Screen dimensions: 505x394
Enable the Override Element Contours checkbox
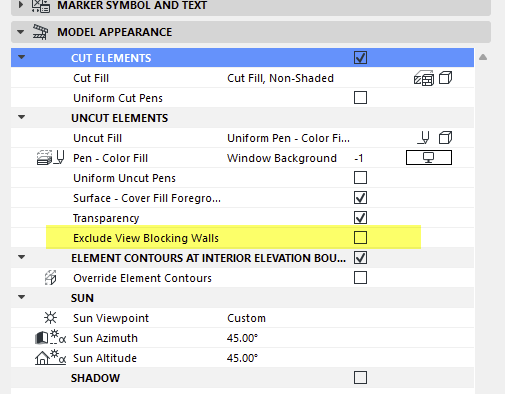pos(360,278)
